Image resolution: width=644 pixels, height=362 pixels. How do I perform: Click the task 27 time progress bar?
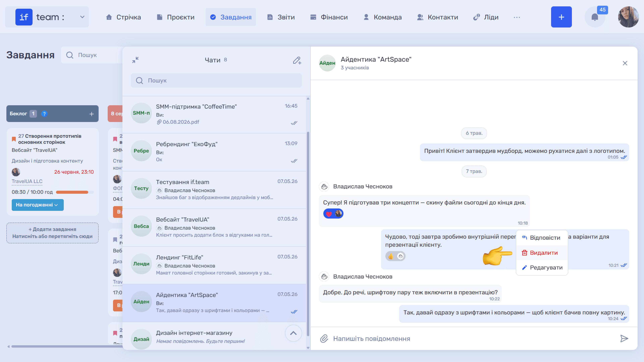click(75, 192)
